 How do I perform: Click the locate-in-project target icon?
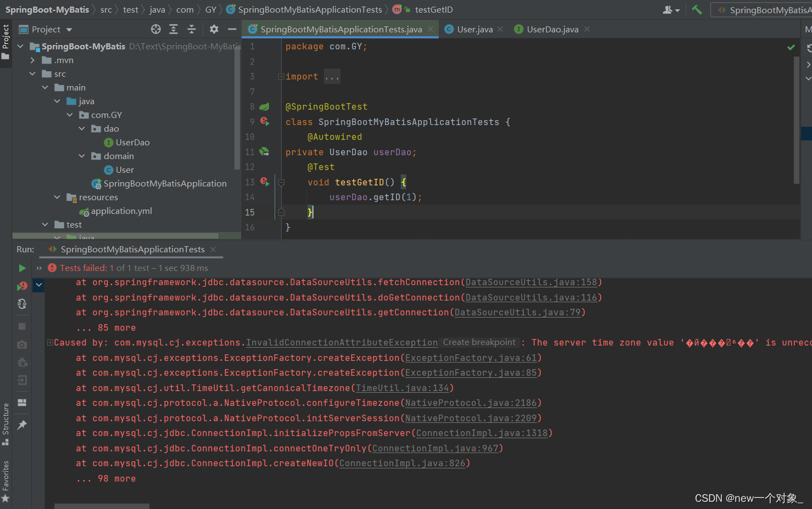156,29
